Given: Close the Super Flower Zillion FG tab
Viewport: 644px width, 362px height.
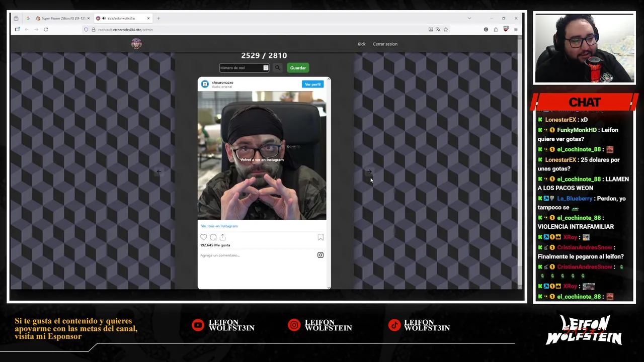Looking at the screenshot, I should click(89, 19).
